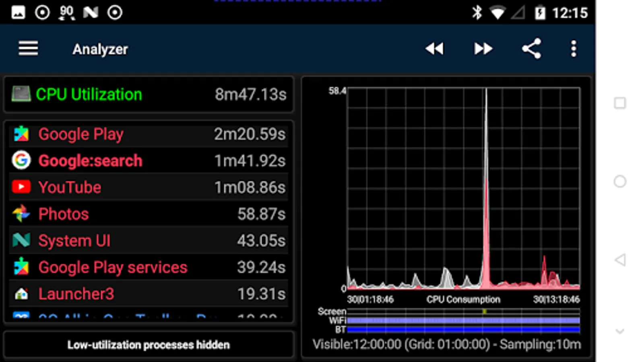Tap the Android home circle button

tap(620, 181)
